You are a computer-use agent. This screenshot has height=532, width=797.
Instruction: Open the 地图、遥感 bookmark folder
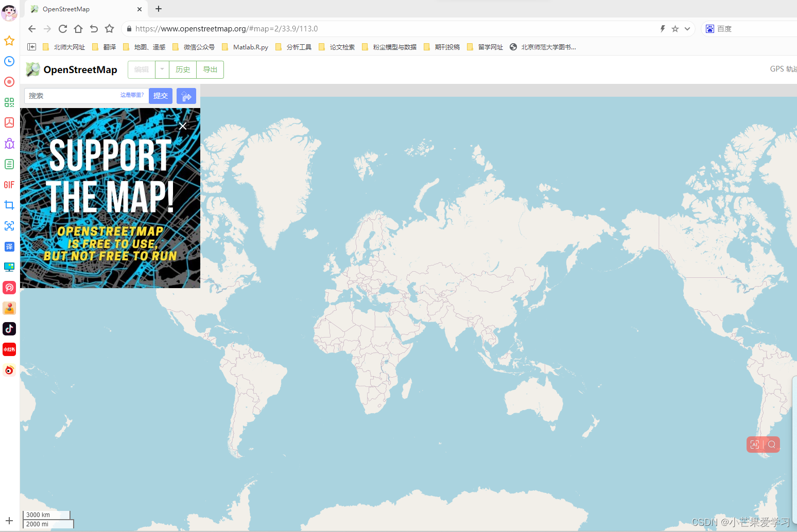coord(144,47)
